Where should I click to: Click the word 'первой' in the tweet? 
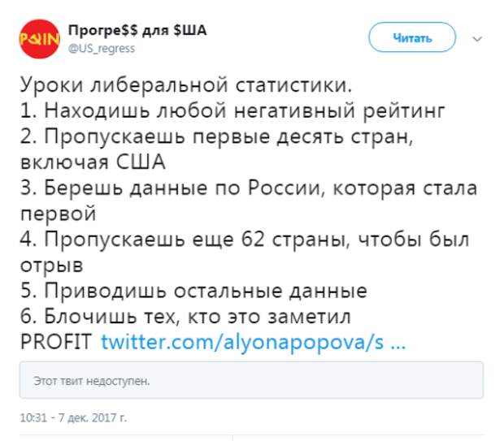(59, 214)
